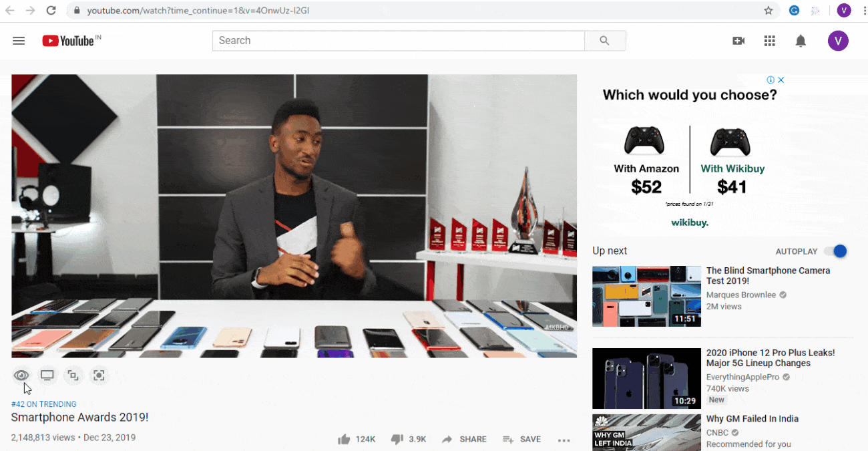The height and width of the screenshot is (451, 868).
Task: Click the eye visibility icon below the video
Action: pos(21,375)
